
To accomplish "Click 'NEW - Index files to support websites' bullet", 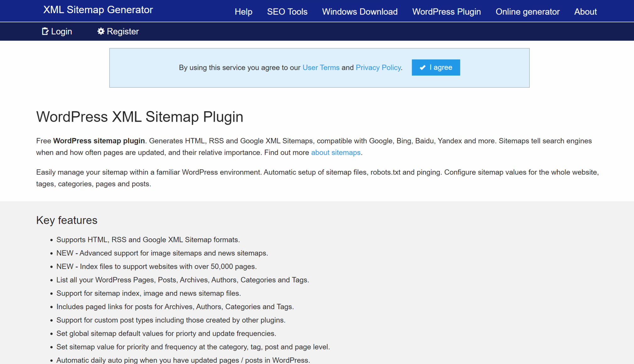I will [x=157, y=267].
